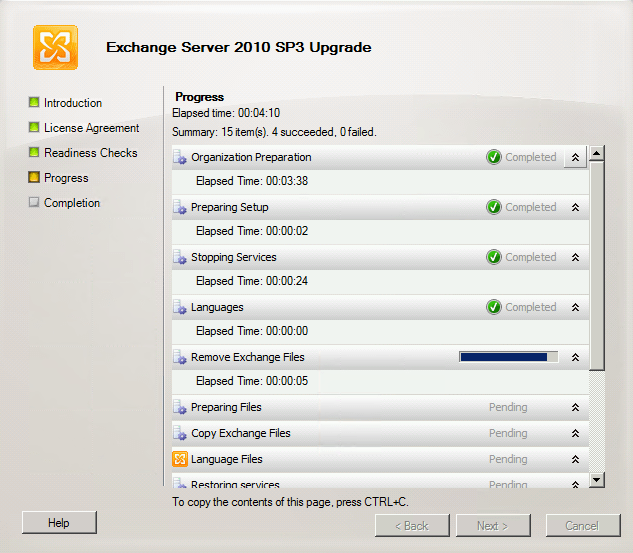Screen dimensions: 633x553
Task: Click the scroll down arrow
Action: click(597, 480)
